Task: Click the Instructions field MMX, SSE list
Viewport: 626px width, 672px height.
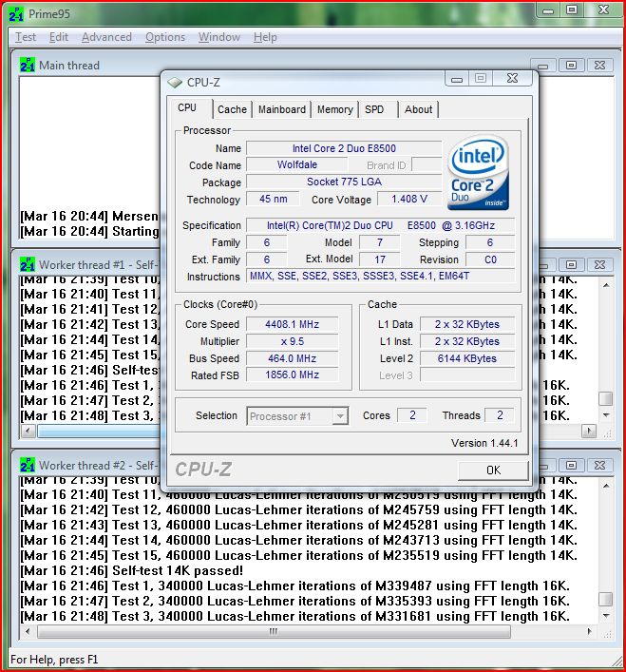Action: click(x=380, y=276)
